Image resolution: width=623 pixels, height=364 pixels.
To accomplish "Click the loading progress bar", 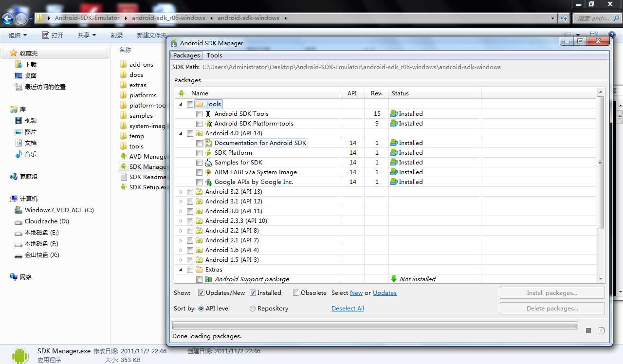I will (375, 326).
